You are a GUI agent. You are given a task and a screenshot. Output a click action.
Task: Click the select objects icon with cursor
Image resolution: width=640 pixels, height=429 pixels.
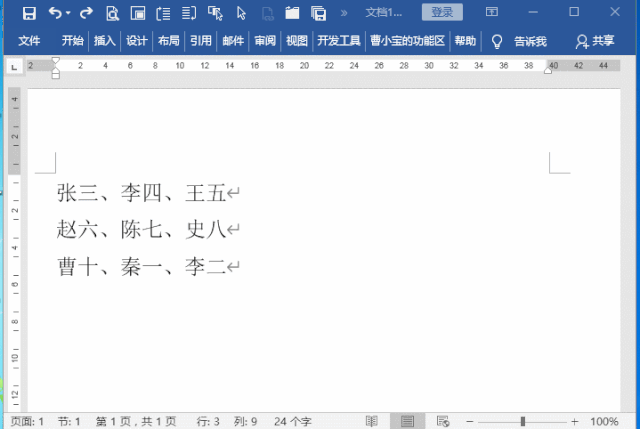pyautogui.click(x=215, y=13)
